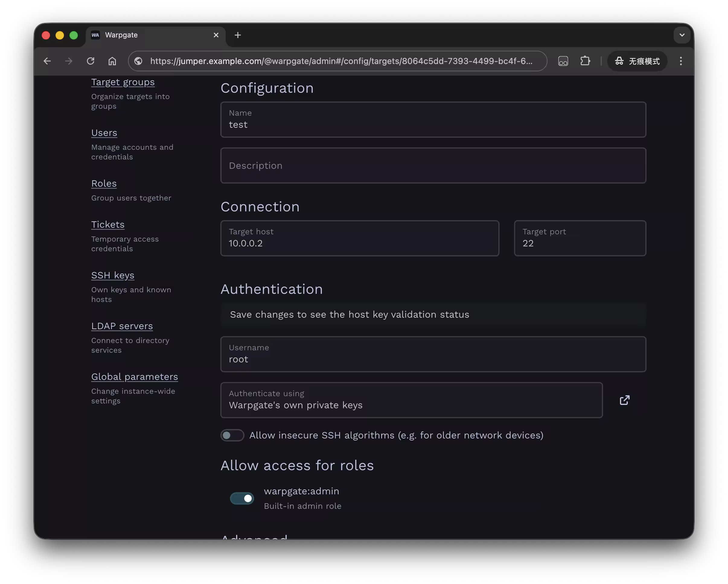Open a new browser tab
The image size is (728, 584).
coord(238,35)
